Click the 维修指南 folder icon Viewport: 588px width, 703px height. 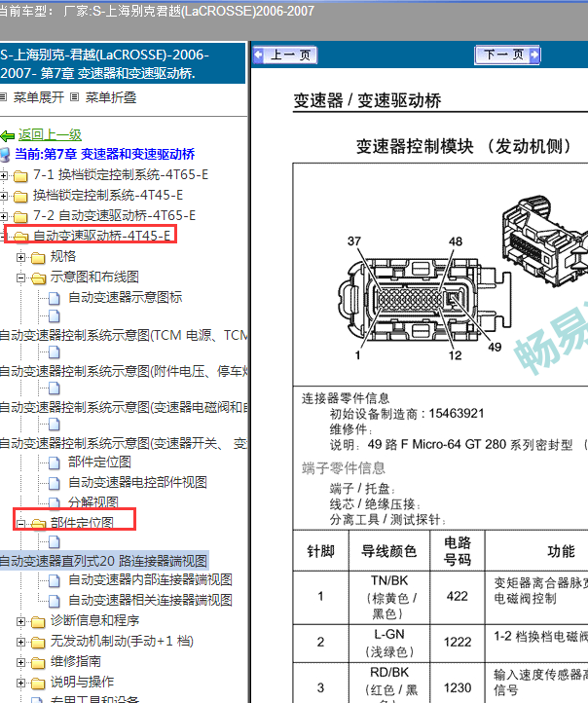coord(38,663)
